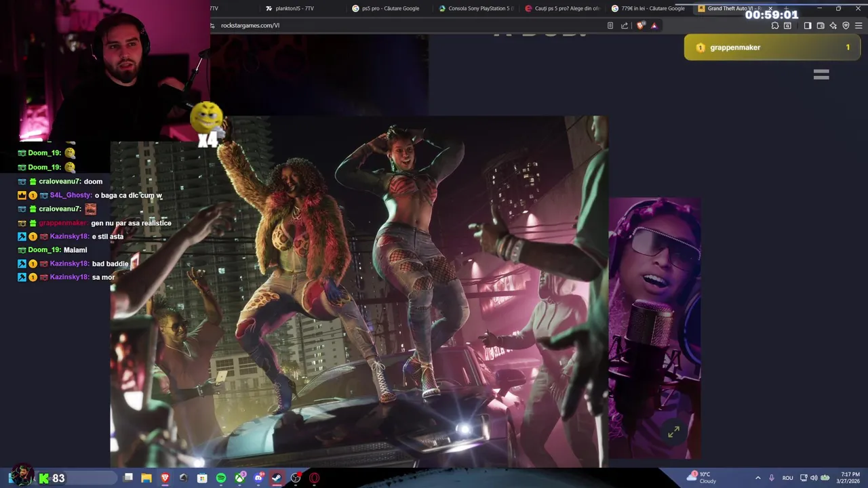Click the grappenmaker notification banner
Viewport: 868px width, 488px height.
coord(772,47)
